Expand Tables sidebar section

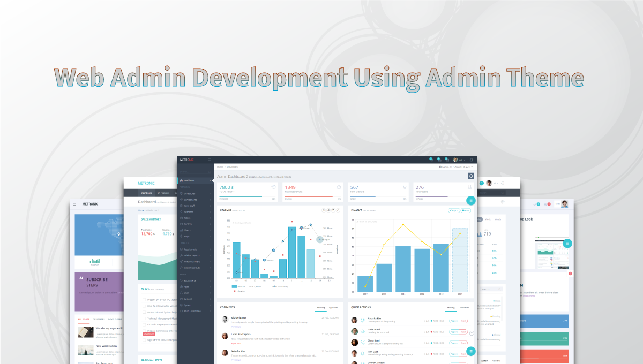tap(196, 218)
